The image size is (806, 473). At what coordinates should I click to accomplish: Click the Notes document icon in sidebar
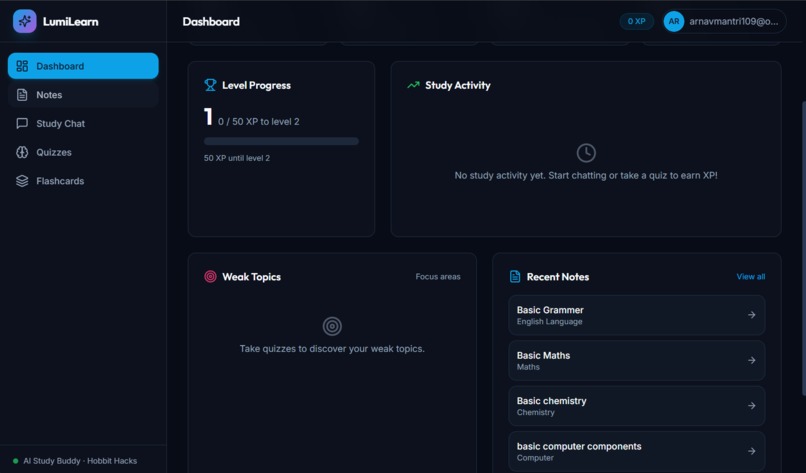pyautogui.click(x=22, y=95)
